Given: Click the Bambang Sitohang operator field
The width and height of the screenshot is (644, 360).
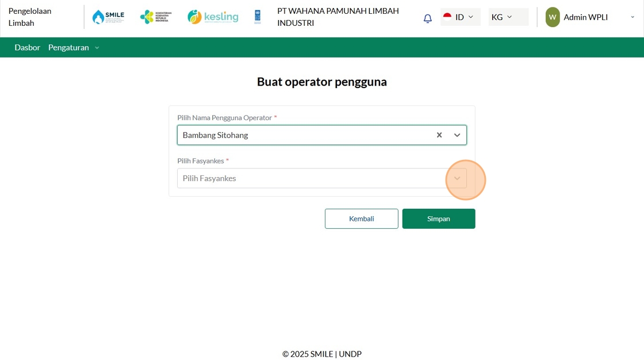Looking at the screenshot, I should coord(322,135).
